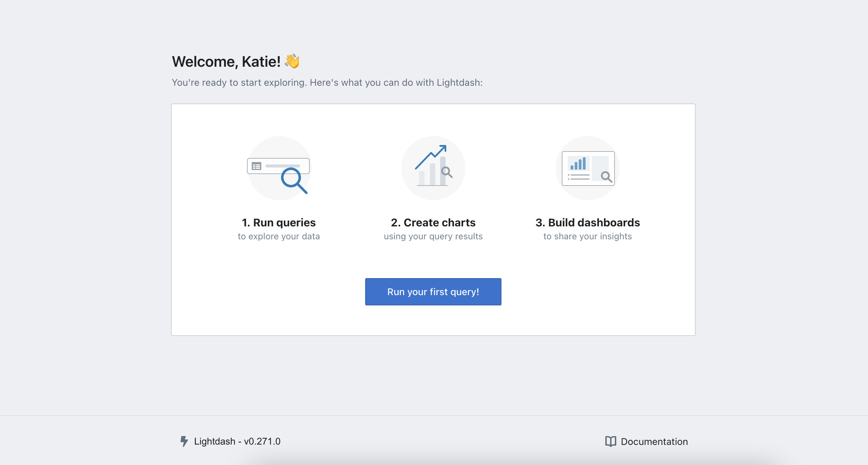Select the heading 3. Build dashboards
The height and width of the screenshot is (465, 868).
tap(587, 222)
